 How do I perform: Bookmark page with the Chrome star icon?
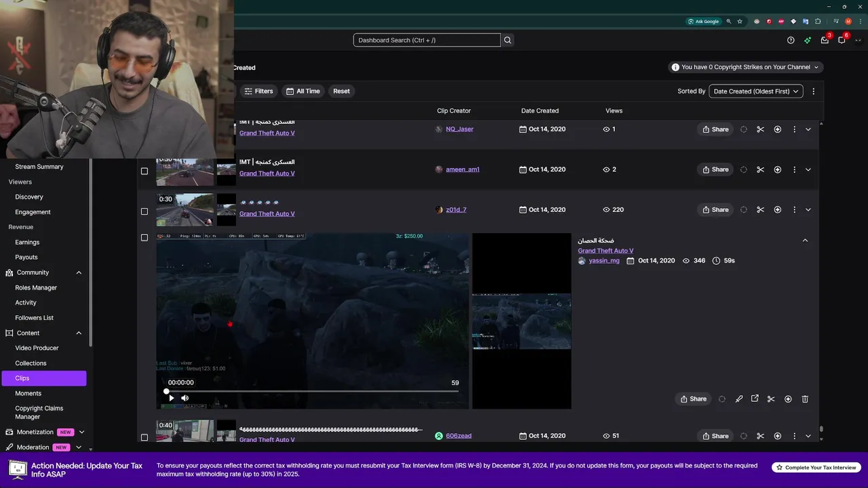[x=740, y=21]
